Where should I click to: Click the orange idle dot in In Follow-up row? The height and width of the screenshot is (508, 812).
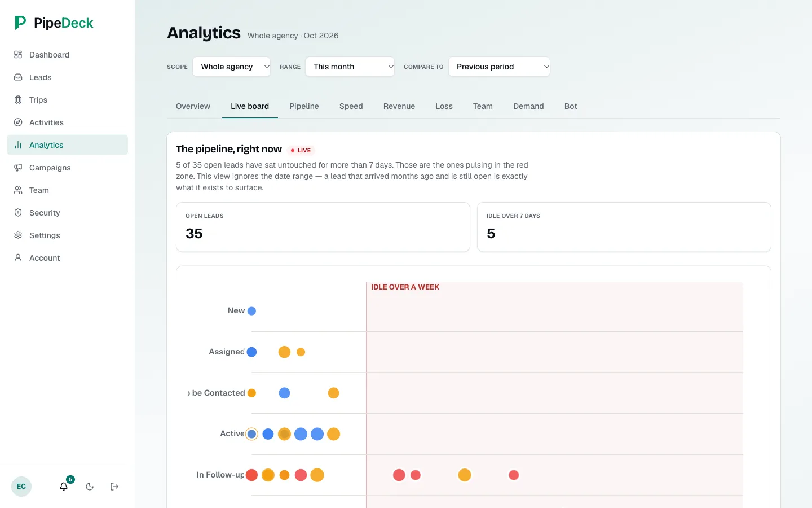(x=465, y=475)
